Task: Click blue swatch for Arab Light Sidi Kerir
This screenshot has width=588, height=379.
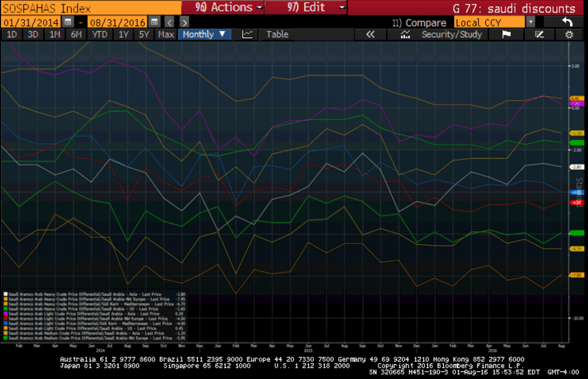Action: (x=5, y=323)
